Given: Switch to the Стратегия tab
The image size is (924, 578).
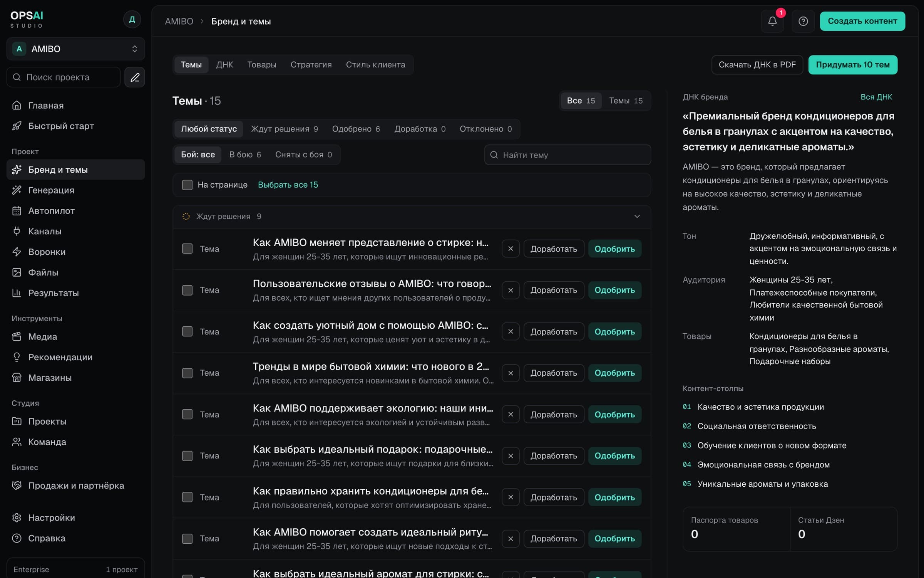Looking at the screenshot, I should 311,65.
